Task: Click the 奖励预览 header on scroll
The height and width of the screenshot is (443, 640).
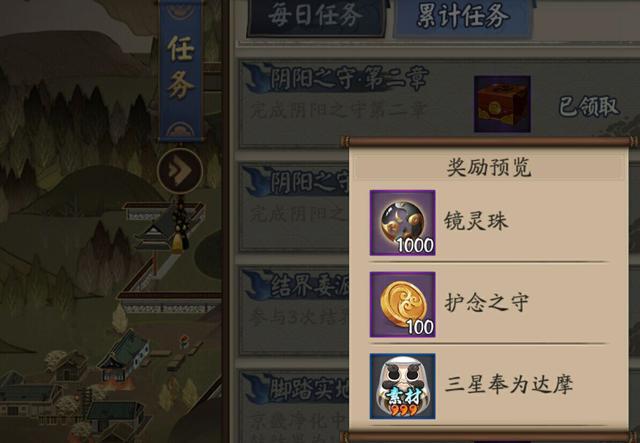Action: point(489,167)
